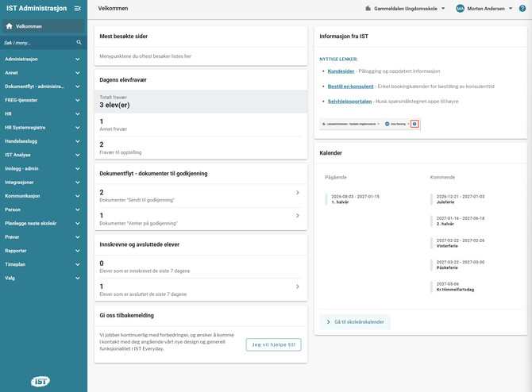The width and height of the screenshot is (532, 392).
Task: Expand the HR Systemregistre menu
Action: pyautogui.click(x=43, y=128)
